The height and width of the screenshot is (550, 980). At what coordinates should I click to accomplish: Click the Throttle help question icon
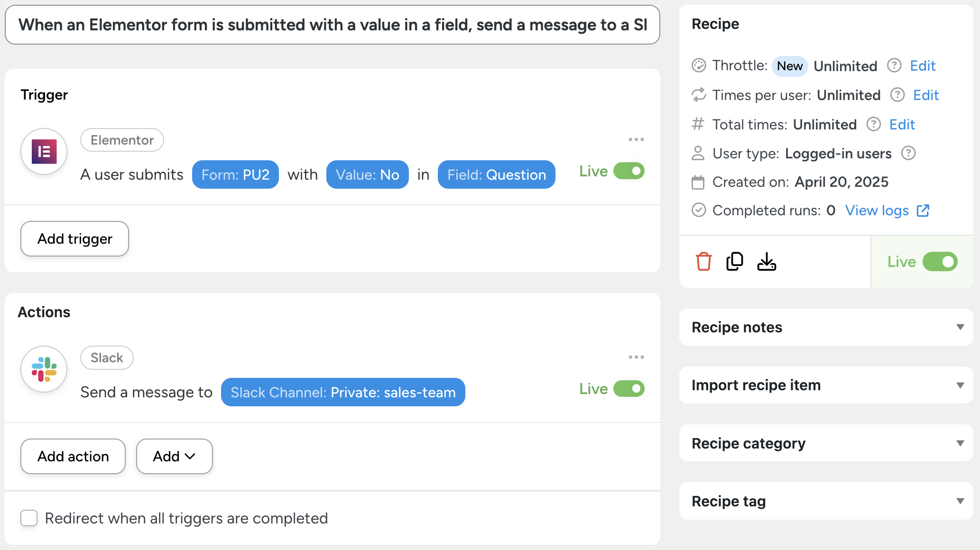(x=894, y=65)
